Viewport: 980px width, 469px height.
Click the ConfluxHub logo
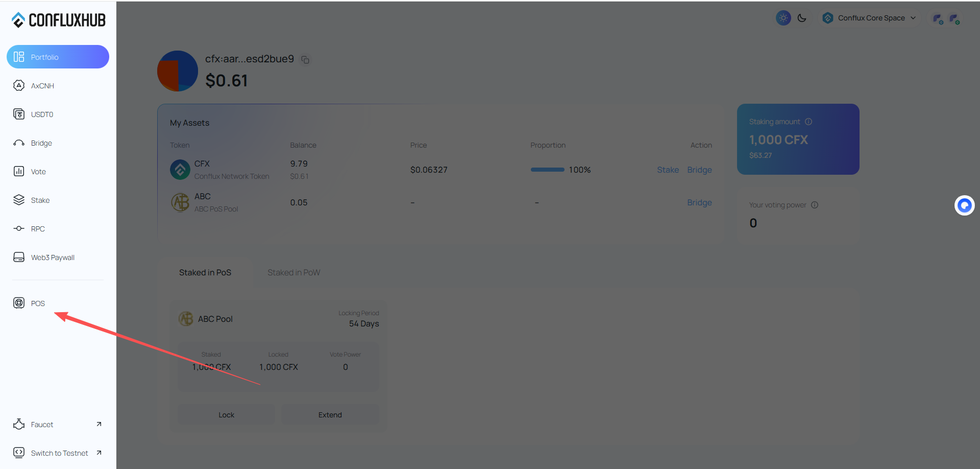58,20
